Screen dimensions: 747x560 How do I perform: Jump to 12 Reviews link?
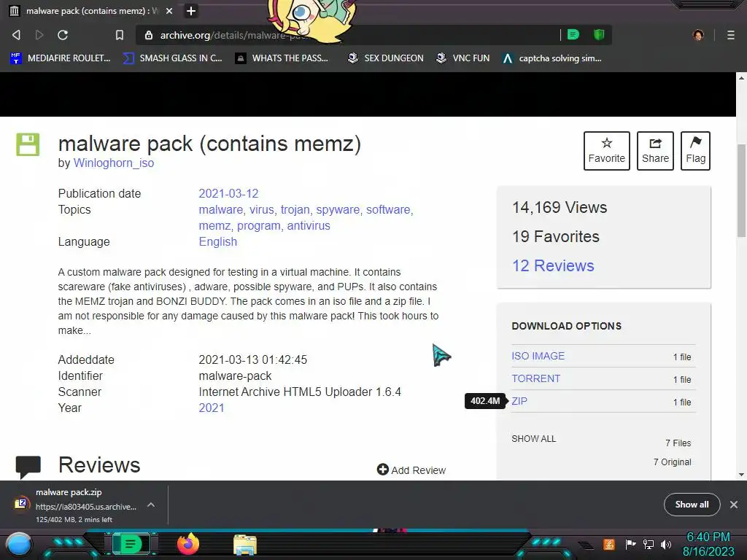point(553,265)
